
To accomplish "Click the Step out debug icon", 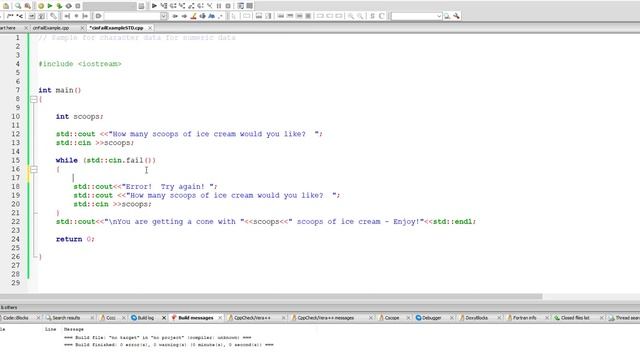I will point(191,6).
